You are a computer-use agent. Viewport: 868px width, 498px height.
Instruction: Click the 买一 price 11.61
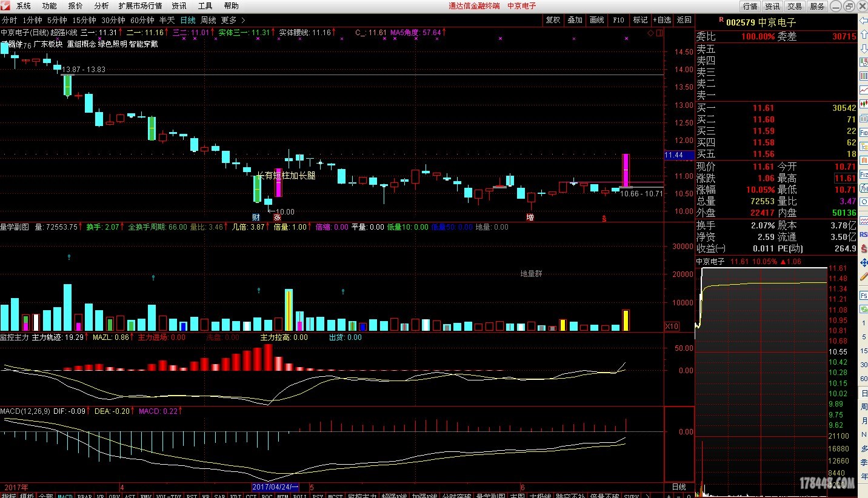pos(764,108)
